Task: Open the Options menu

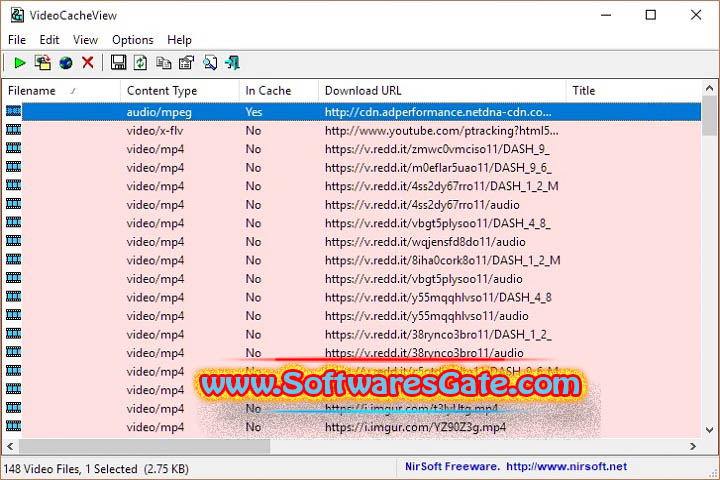Action: [133, 40]
